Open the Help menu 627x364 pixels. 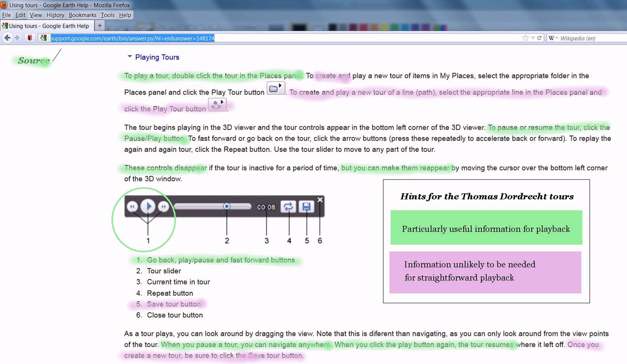tap(125, 15)
